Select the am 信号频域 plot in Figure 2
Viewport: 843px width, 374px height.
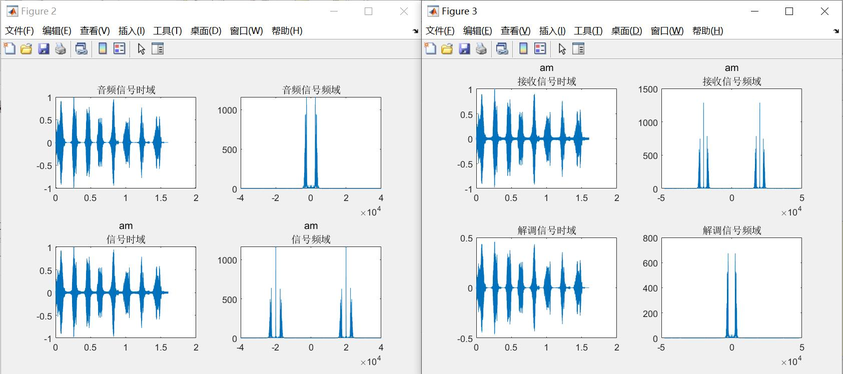pos(310,293)
